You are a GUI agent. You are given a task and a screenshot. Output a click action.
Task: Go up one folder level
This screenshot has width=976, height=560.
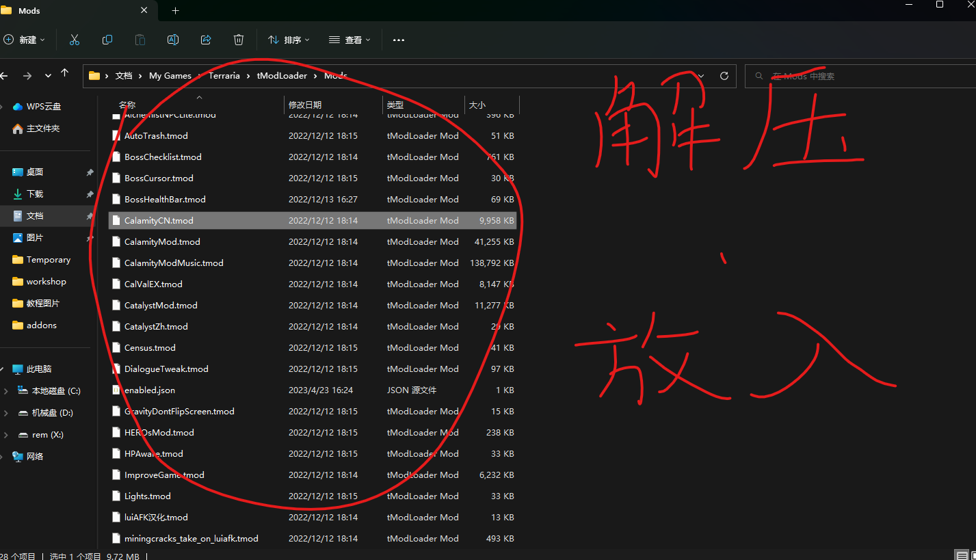coord(64,73)
